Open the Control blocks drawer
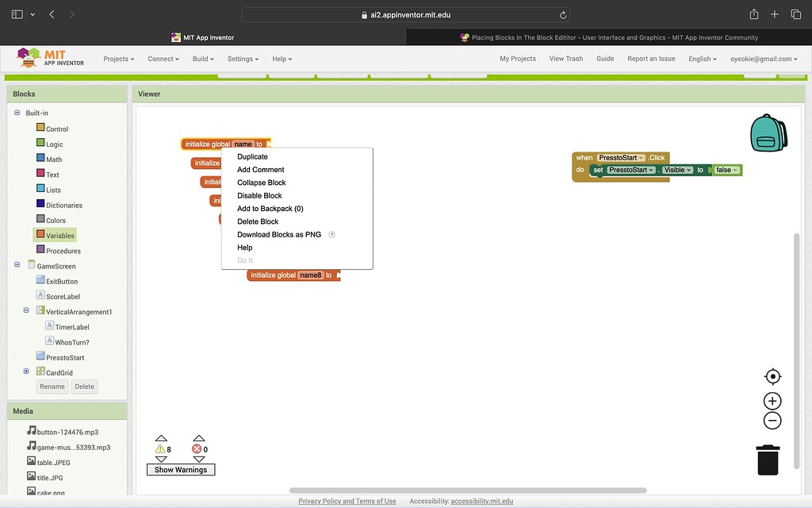The height and width of the screenshot is (508, 812). tap(57, 129)
